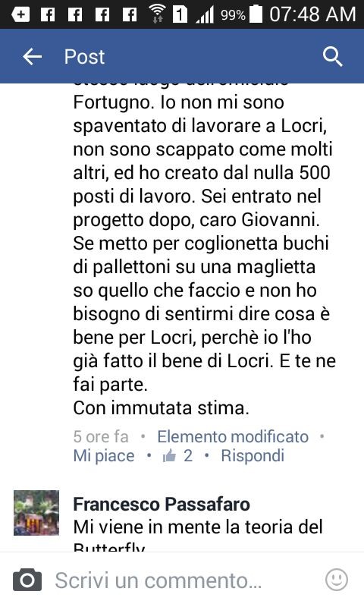Tap the Post title in the header

click(84, 57)
